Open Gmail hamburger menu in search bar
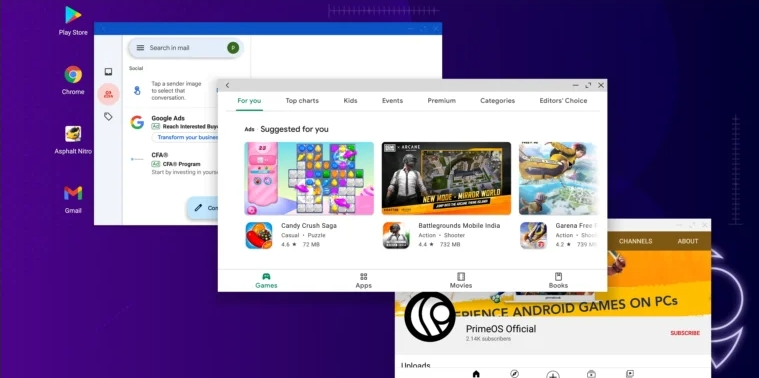This screenshot has width=759, height=378. click(x=140, y=47)
